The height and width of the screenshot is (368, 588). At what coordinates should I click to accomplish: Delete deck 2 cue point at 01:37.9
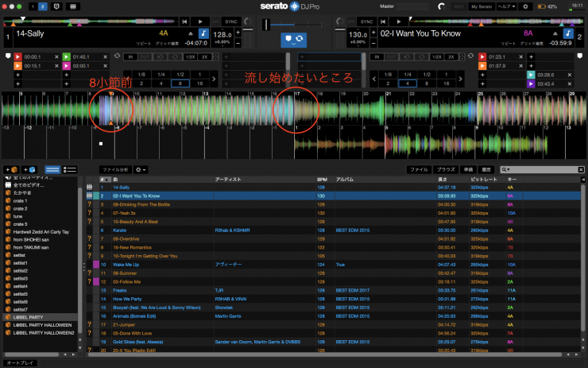coord(521,66)
